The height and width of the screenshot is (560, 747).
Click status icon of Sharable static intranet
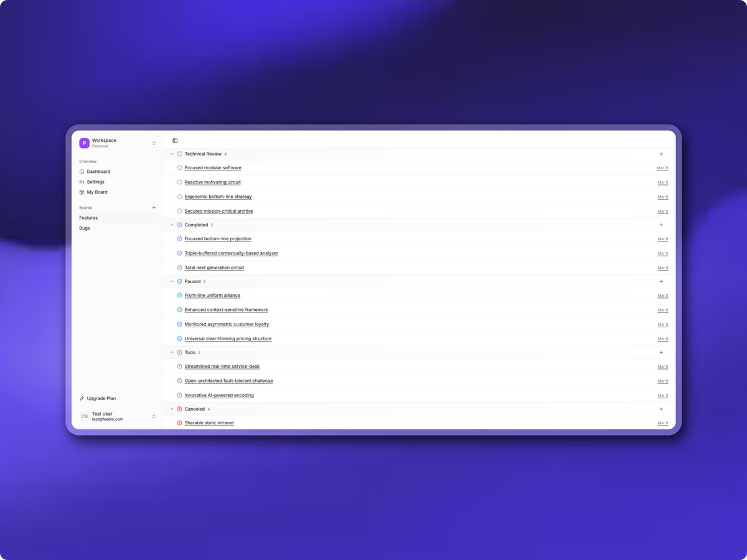[x=179, y=423]
